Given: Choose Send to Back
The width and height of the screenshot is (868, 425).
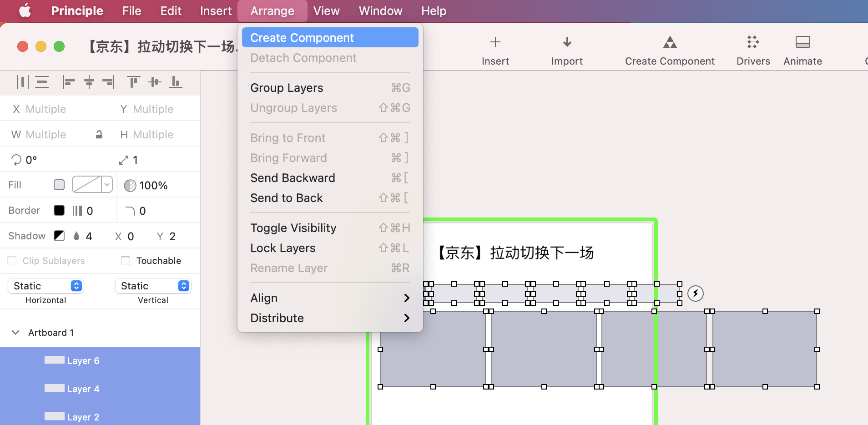Looking at the screenshot, I should coord(330,198).
